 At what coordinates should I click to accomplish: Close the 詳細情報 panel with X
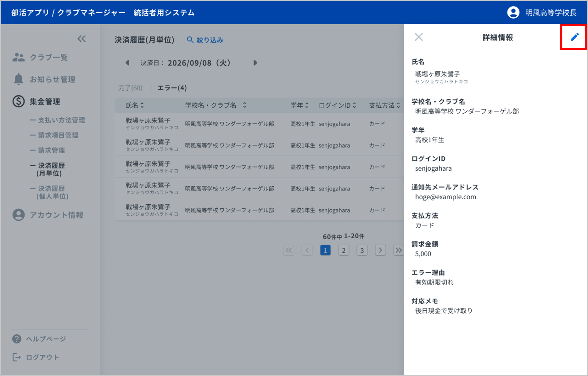[419, 37]
